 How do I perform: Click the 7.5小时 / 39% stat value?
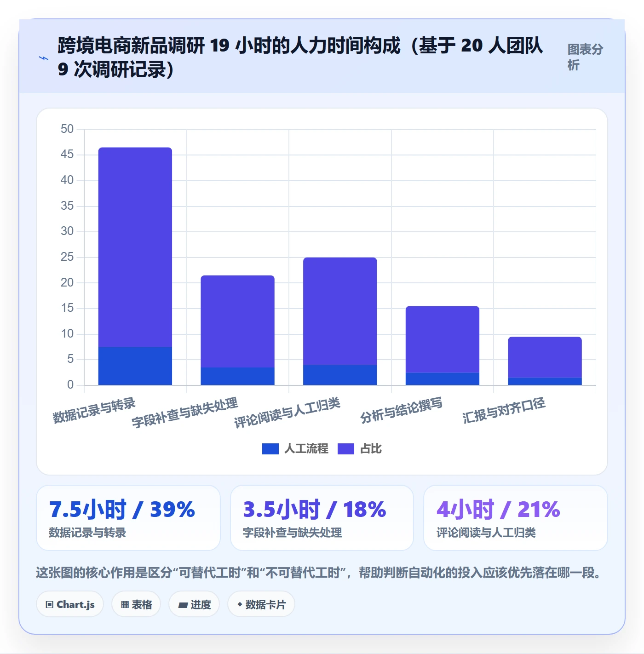[122, 510]
